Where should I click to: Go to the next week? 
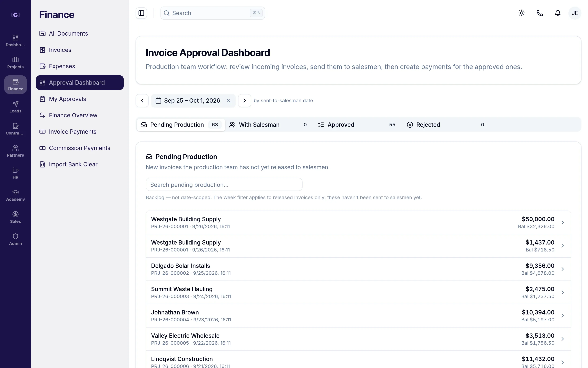pos(244,101)
